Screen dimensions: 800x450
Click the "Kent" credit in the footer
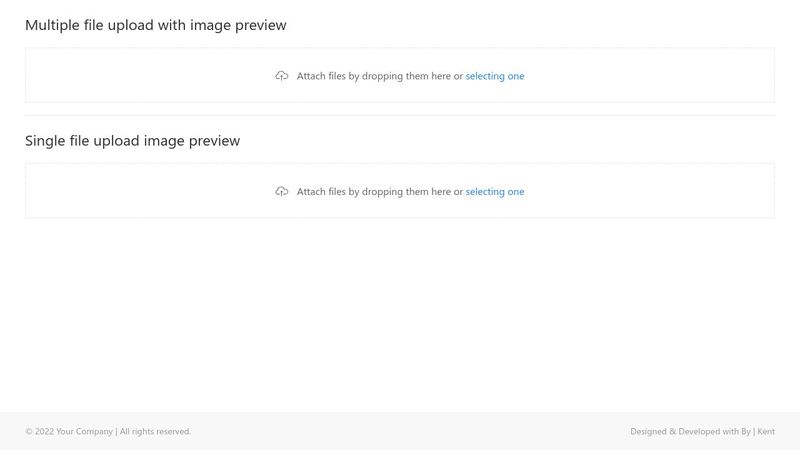pos(766,432)
